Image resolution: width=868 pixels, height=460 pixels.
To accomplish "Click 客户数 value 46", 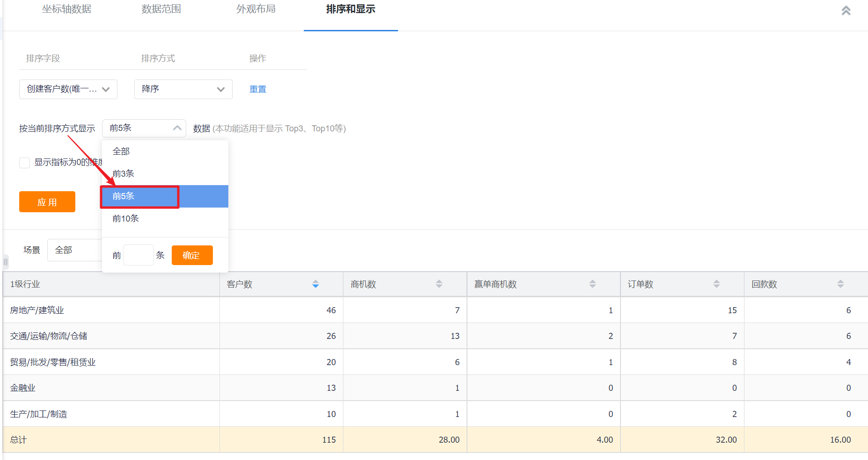I will 331,310.
